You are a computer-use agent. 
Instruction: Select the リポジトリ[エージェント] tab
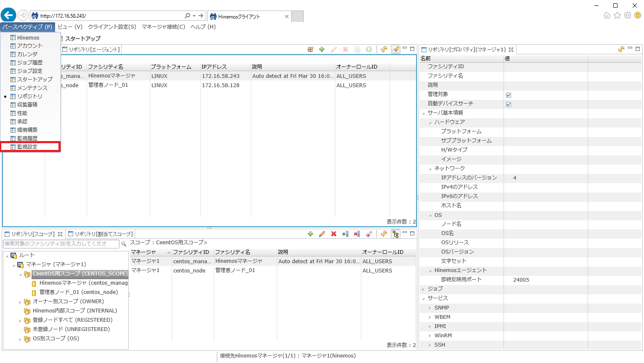pyautogui.click(x=91, y=49)
